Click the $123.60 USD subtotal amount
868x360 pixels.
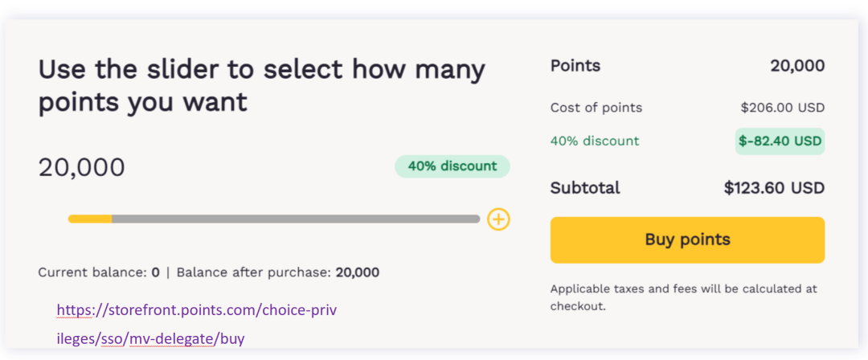point(774,188)
